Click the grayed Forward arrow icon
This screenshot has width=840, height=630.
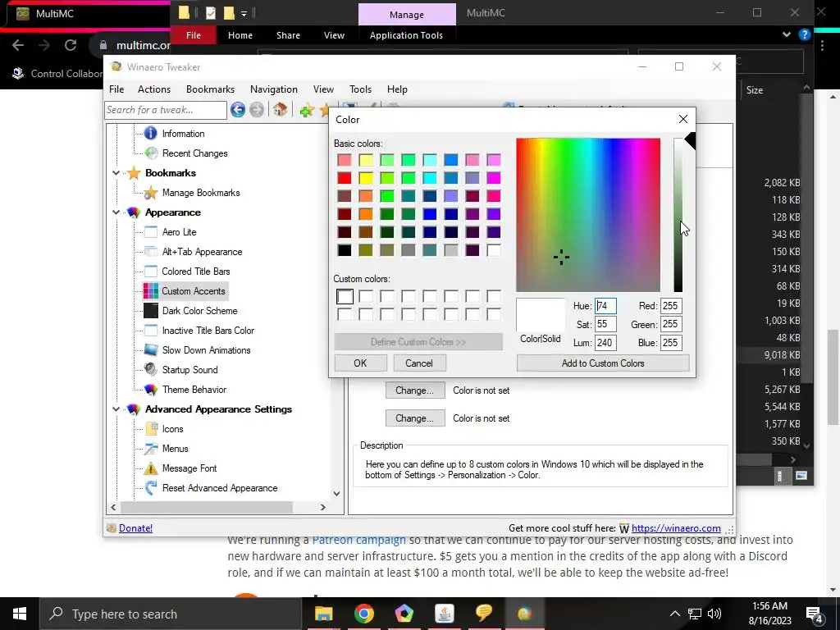[257, 110]
